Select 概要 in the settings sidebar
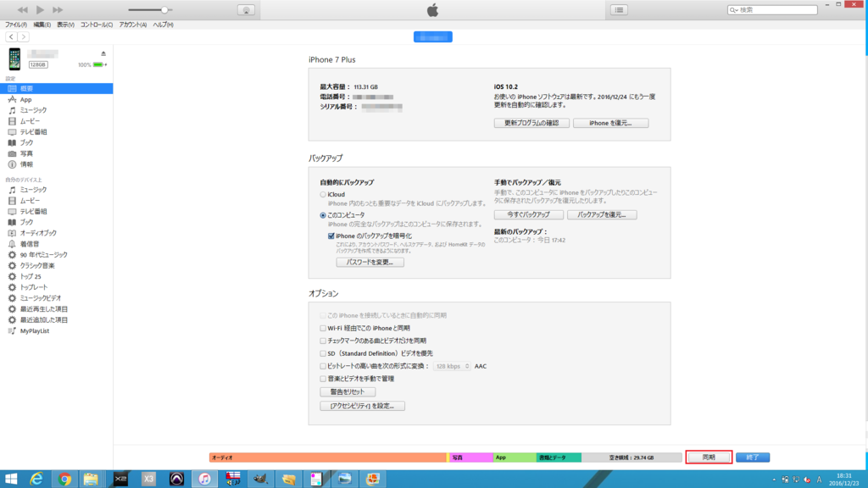 point(57,88)
